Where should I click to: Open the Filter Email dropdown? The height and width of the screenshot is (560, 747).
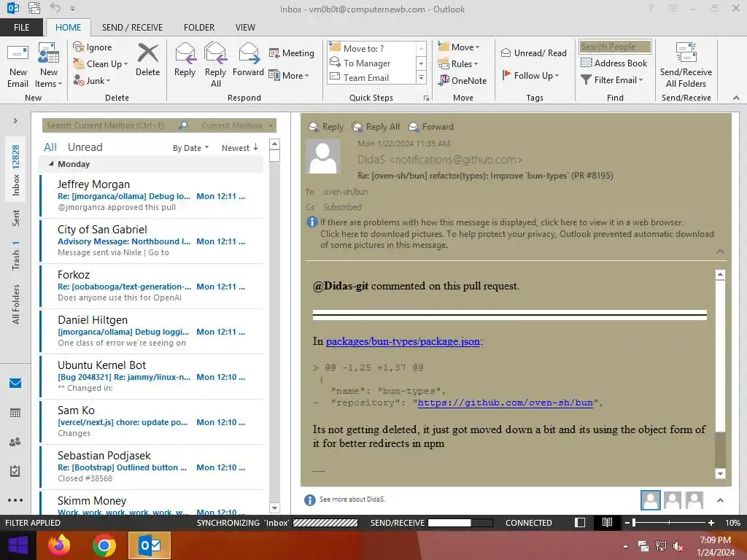coord(612,80)
